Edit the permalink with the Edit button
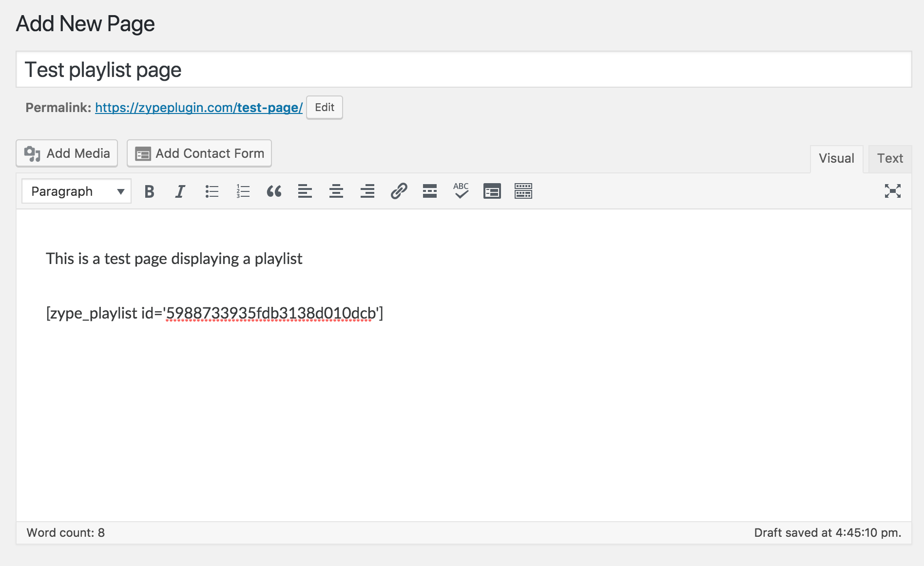 pyautogui.click(x=325, y=108)
